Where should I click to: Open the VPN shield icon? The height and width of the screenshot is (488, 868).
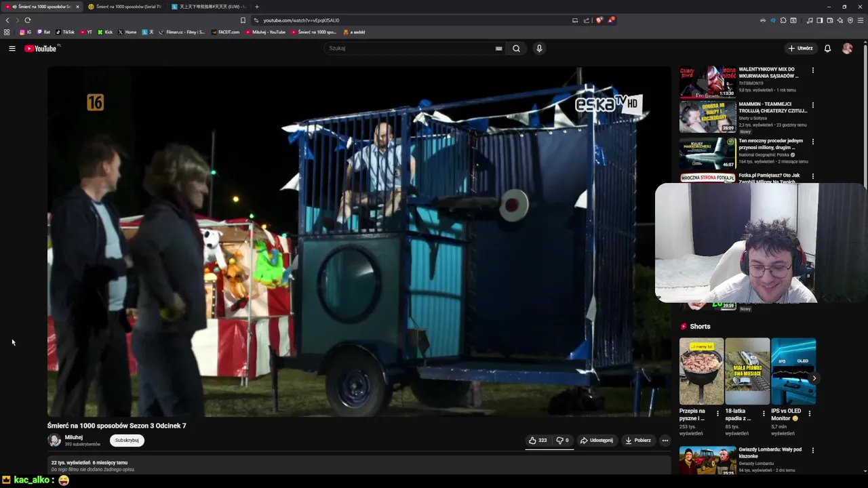pyautogui.click(x=850, y=20)
